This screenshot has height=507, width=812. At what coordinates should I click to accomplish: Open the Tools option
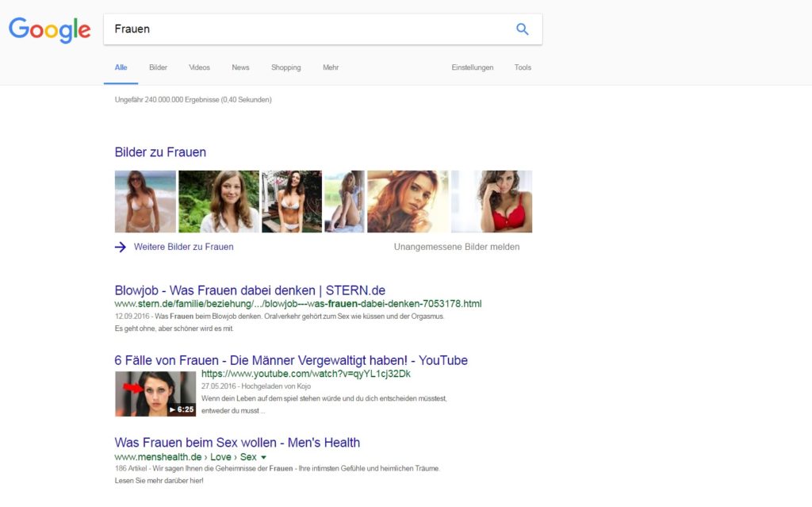(x=523, y=67)
